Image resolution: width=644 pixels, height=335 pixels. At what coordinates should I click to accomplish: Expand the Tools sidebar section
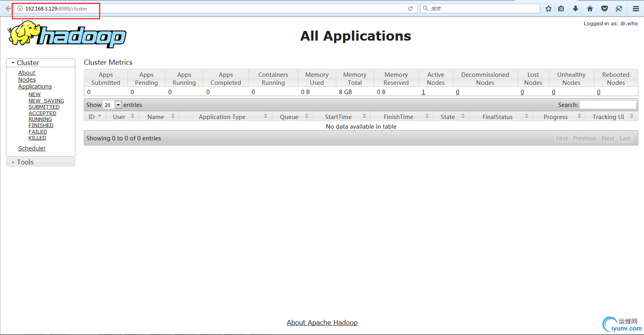click(41, 162)
